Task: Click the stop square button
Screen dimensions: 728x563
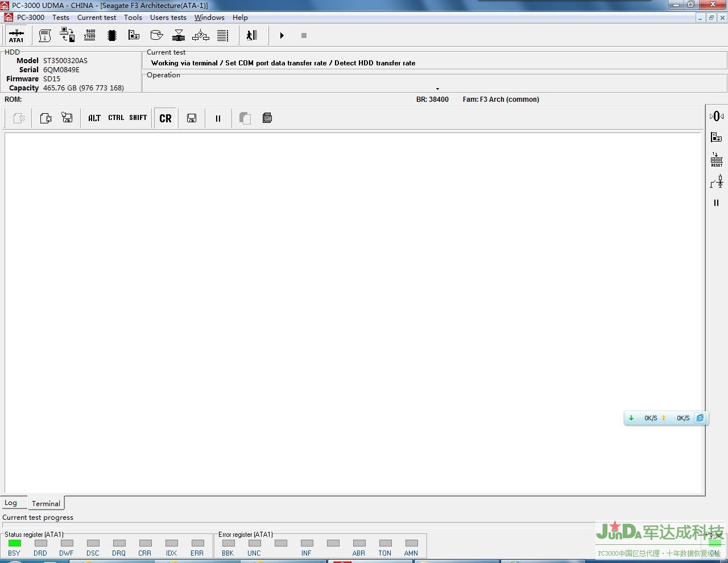Action: [x=304, y=35]
